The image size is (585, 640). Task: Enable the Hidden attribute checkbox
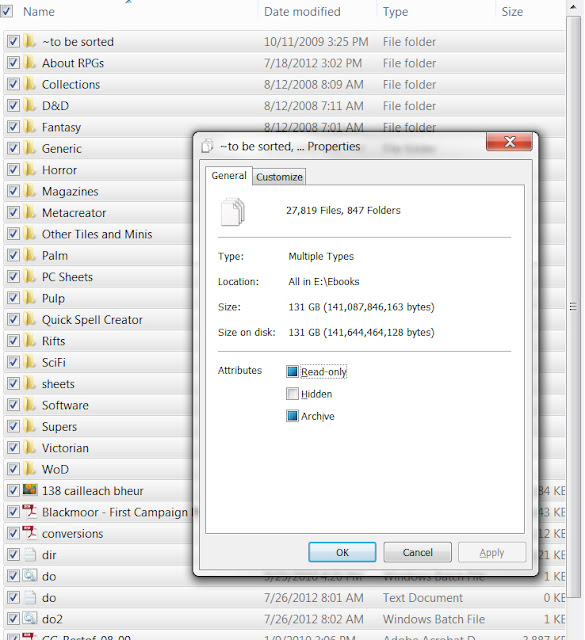[x=292, y=394]
